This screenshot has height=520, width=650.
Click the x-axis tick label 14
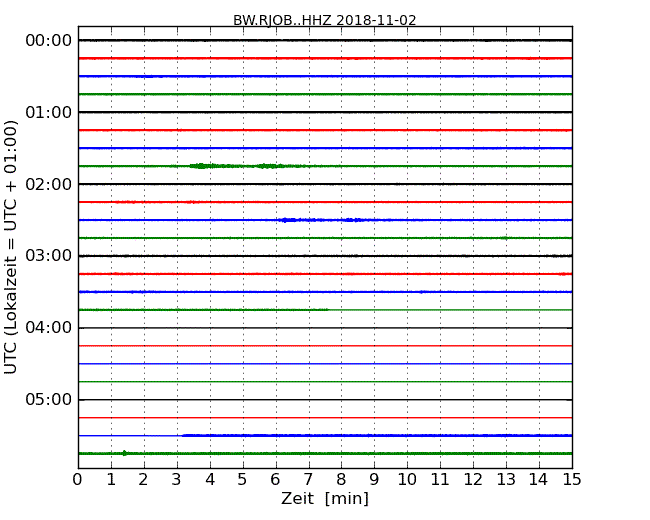click(x=539, y=479)
